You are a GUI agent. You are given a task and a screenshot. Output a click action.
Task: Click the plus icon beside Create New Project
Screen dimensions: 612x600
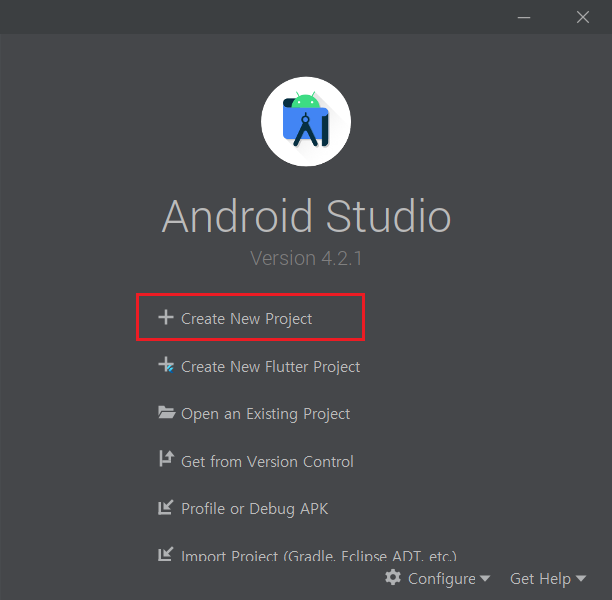pos(166,317)
